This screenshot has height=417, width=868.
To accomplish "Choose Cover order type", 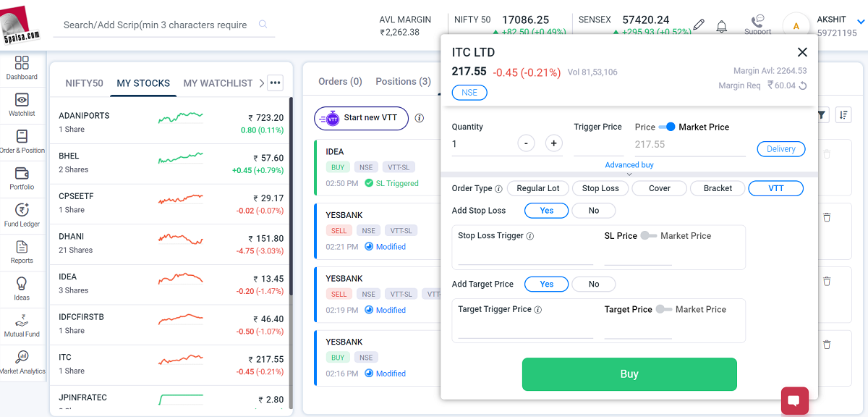I will (660, 188).
